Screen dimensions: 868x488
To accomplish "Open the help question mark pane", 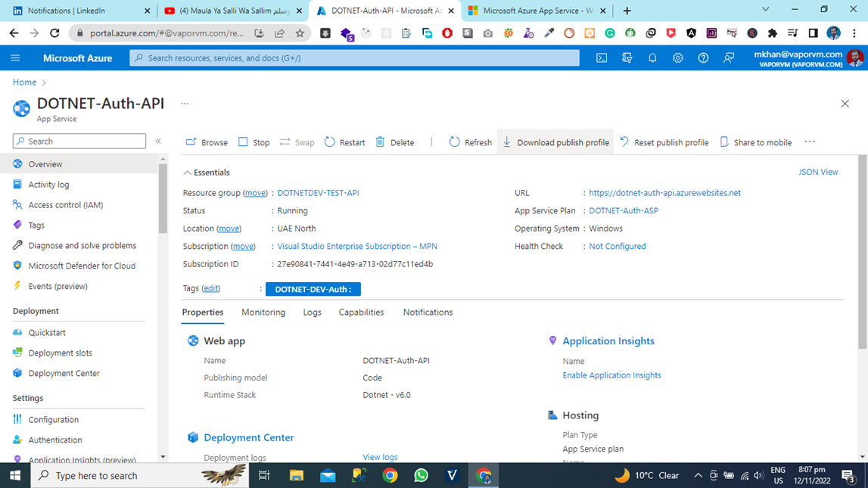I will tap(702, 58).
